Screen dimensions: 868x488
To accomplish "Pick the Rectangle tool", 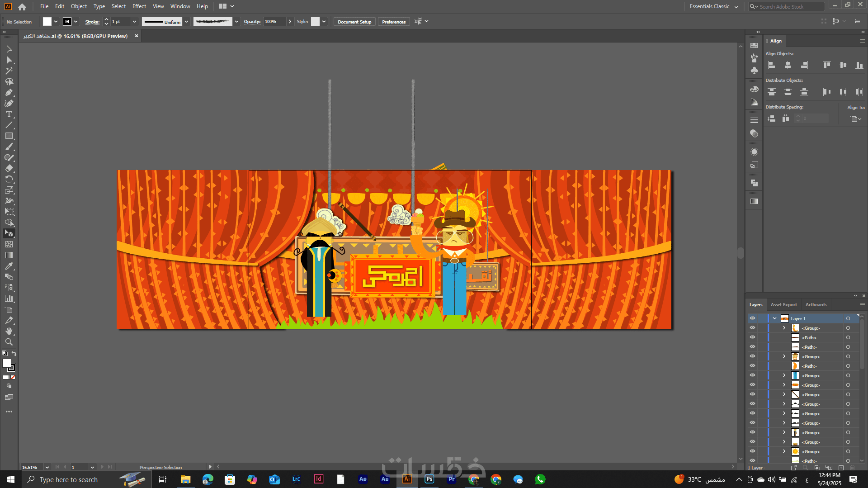I will coord(9,136).
